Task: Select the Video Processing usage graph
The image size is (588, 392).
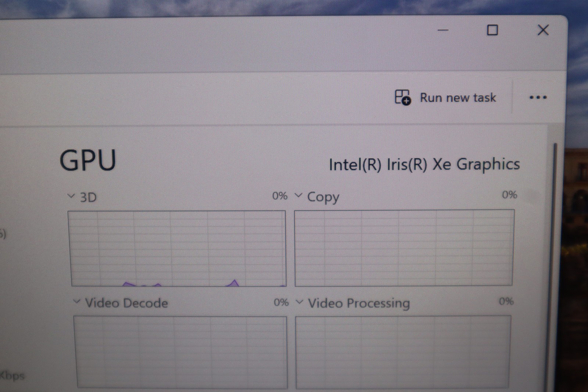Action: 403,352
